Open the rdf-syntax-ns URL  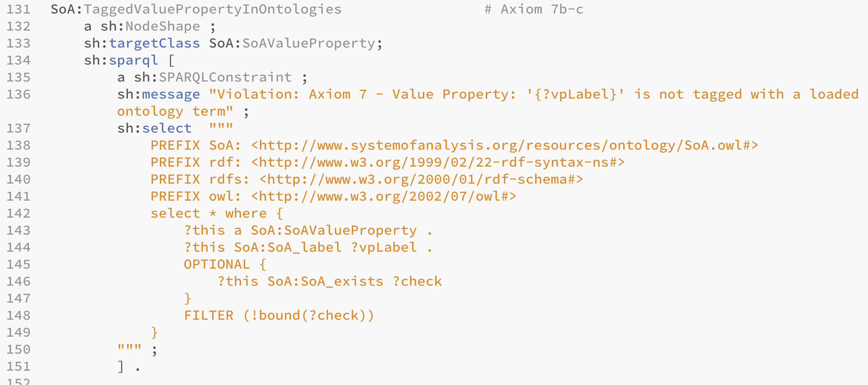438,162
